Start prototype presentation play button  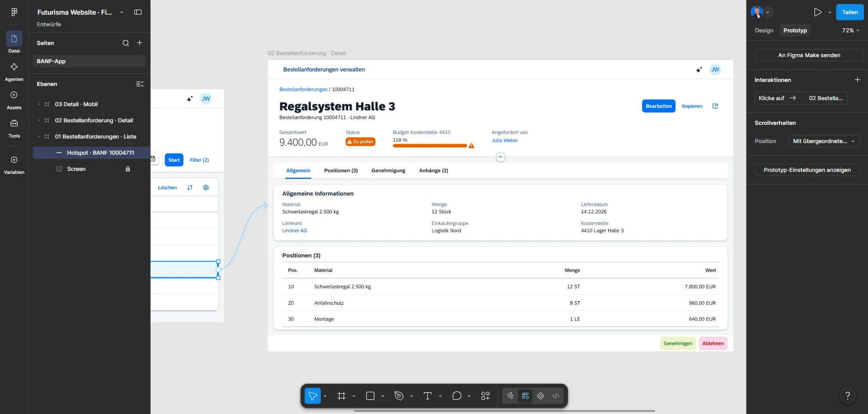[817, 12]
